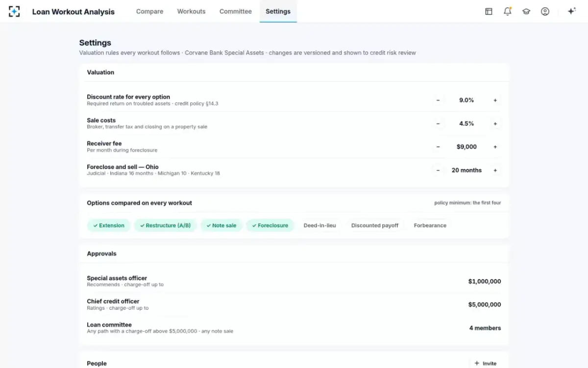
Task: Click the 9.0% discount rate value
Action: tap(466, 100)
